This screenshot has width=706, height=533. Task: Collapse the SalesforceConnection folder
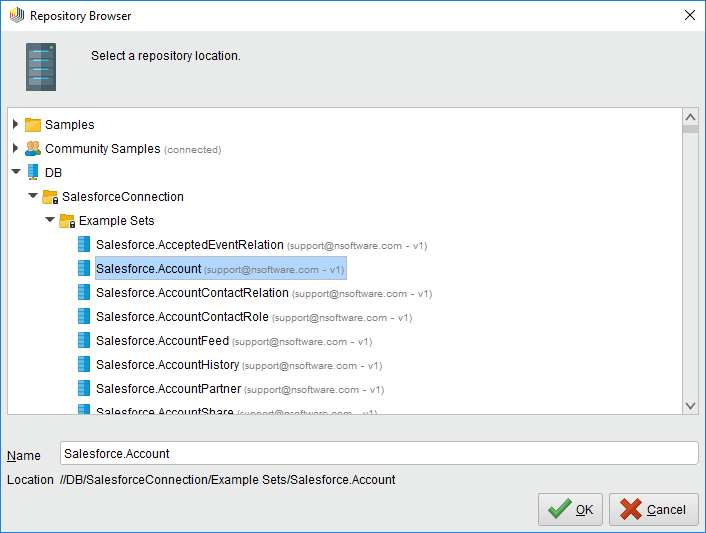[33, 196]
